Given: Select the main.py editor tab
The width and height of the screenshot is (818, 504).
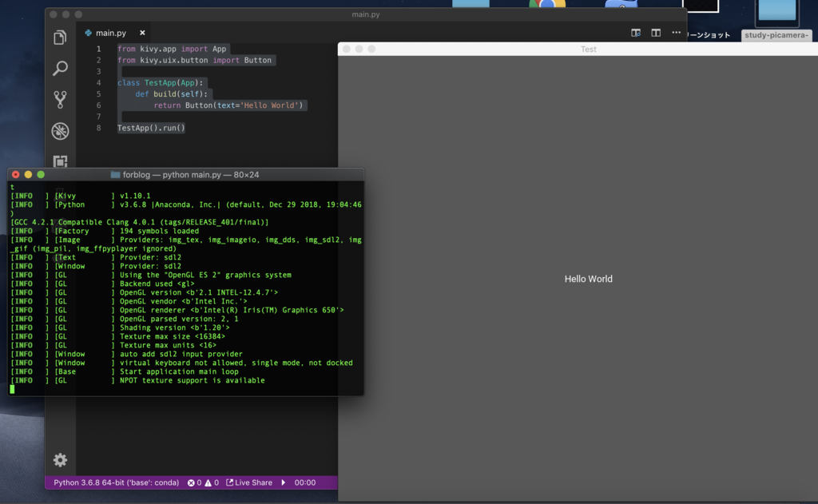Looking at the screenshot, I should pyautogui.click(x=110, y=33).
